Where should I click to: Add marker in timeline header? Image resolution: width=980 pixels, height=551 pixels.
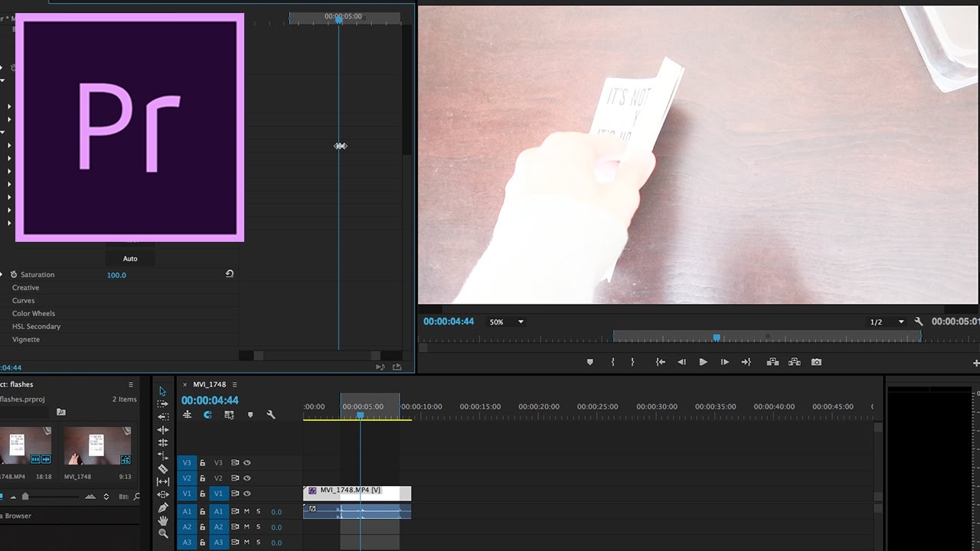point(250,415)
